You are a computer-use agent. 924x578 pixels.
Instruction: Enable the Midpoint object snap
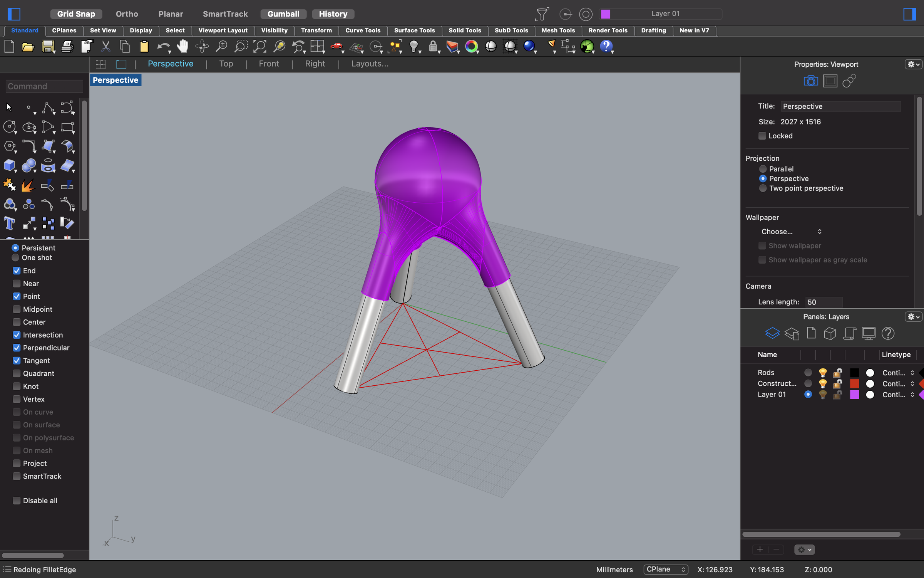point(17,309)
